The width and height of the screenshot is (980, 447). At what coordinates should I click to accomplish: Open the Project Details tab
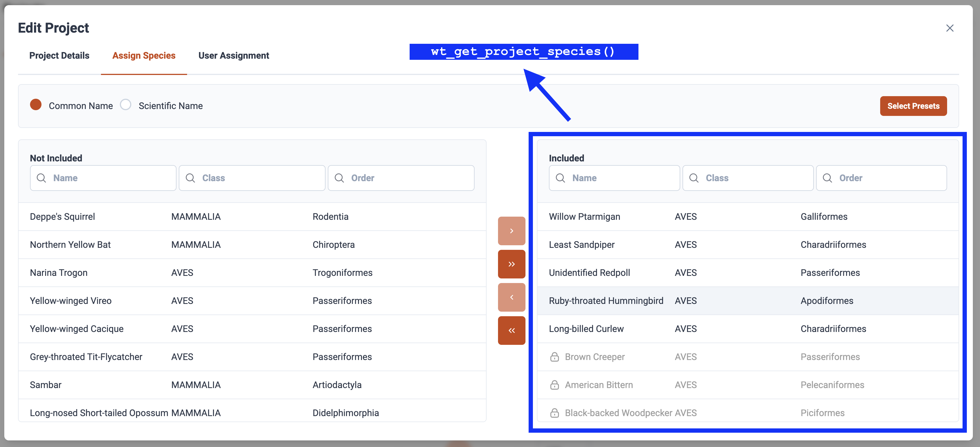(59, 56)
